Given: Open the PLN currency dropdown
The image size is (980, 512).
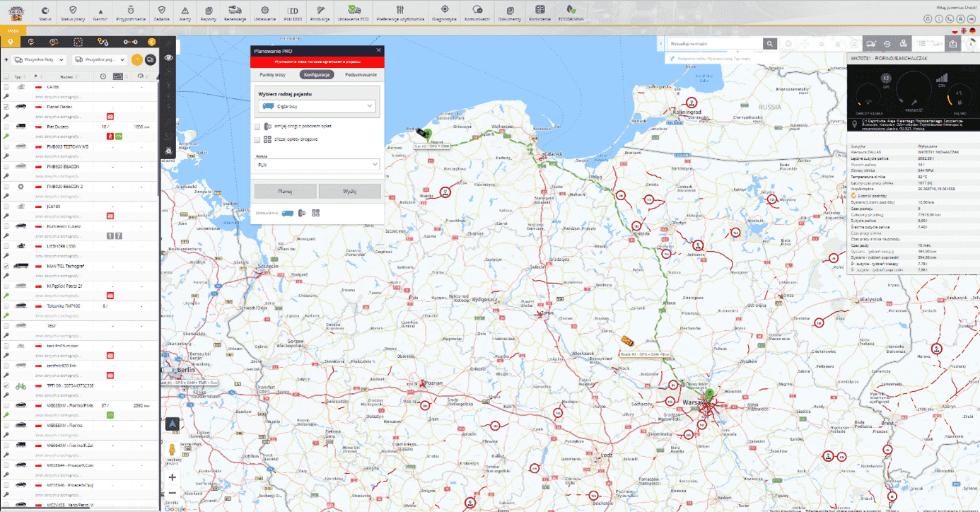Looking at the screenshot, I should (316, 164).
